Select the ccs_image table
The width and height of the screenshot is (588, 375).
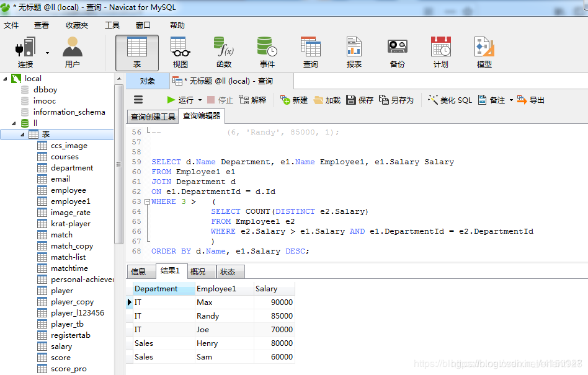[x=69, y=146]
